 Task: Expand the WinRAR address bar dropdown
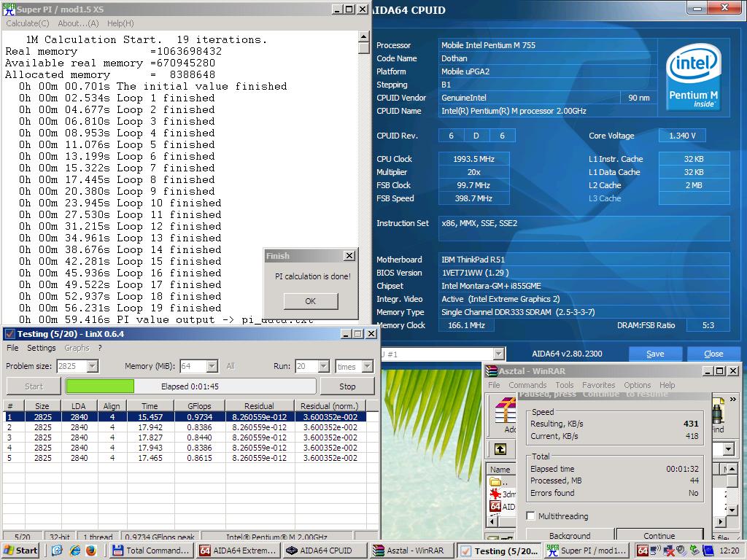[x=728, y=449]
